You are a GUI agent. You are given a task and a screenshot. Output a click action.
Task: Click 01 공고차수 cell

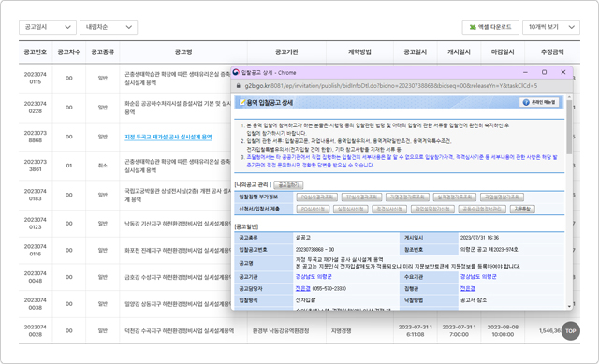[x=68, y=166]
